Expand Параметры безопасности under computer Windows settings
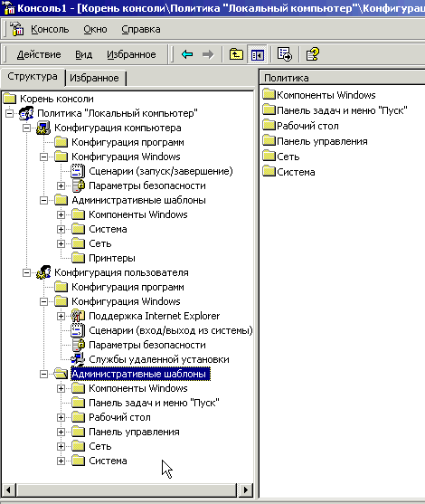Image resolution: width=425 pixels, height=504 pixels. [x=61, y=185]
